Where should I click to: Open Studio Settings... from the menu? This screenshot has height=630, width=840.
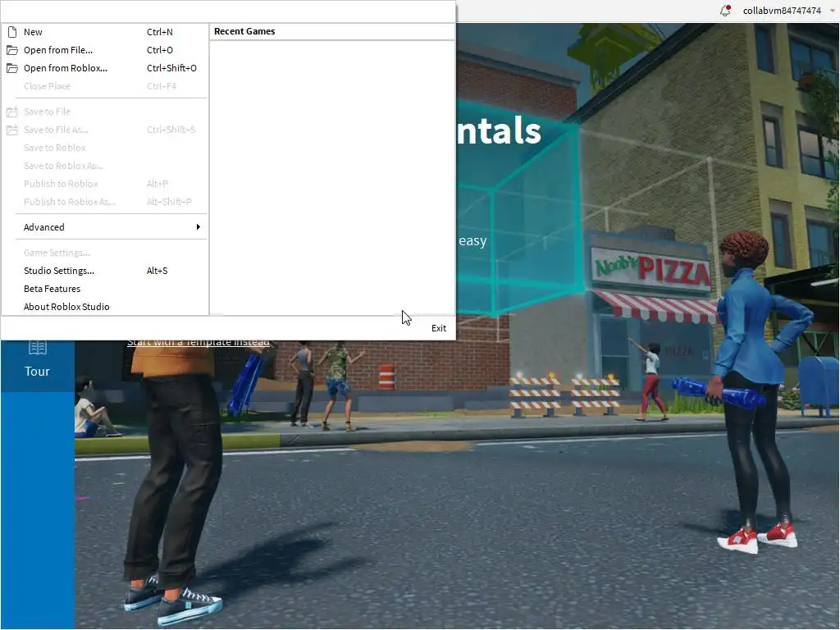point(105,271)
